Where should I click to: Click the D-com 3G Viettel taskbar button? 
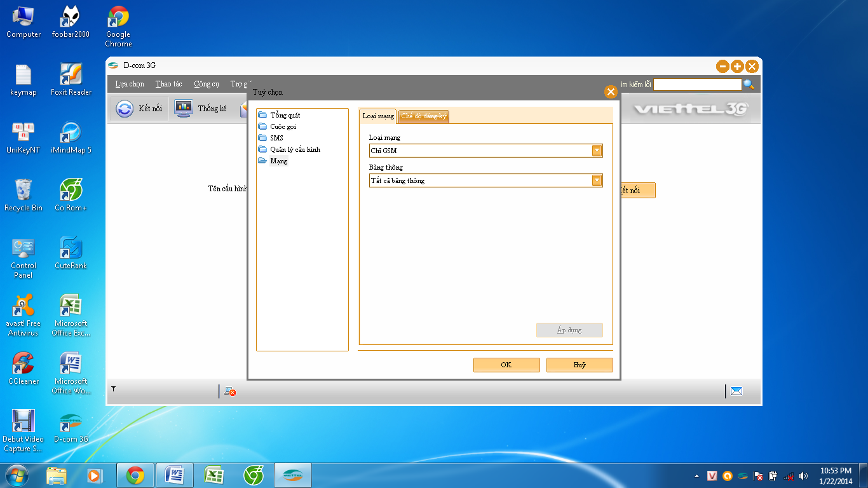[x=293, y=475]
